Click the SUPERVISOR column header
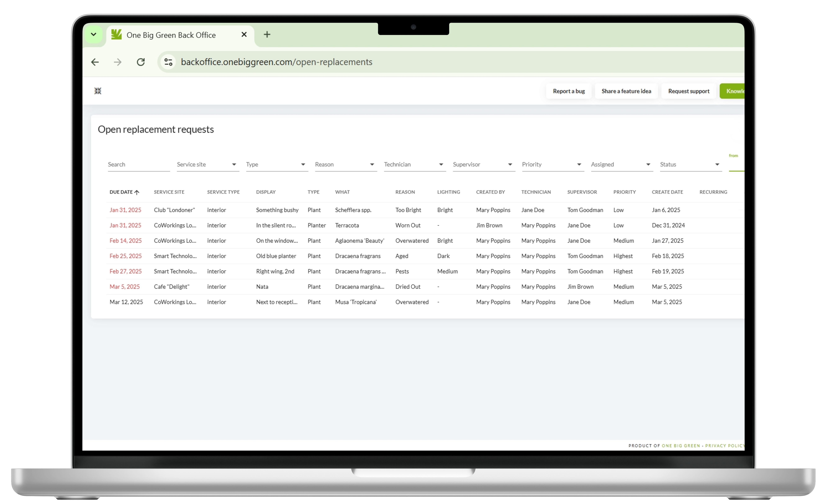This screenshot has height=504, width=825. tap(582, 192)
